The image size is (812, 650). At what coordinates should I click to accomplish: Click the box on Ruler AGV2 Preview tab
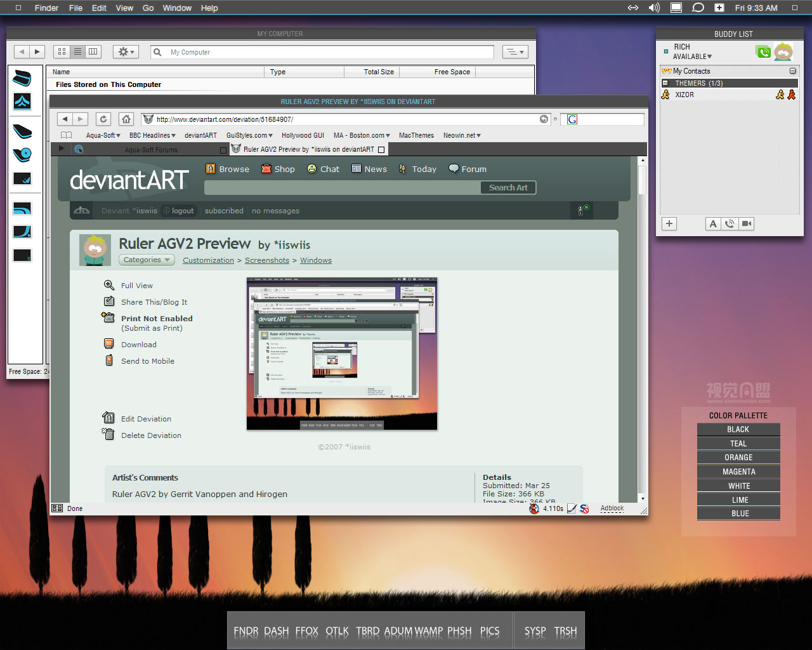tap(381, 150)
